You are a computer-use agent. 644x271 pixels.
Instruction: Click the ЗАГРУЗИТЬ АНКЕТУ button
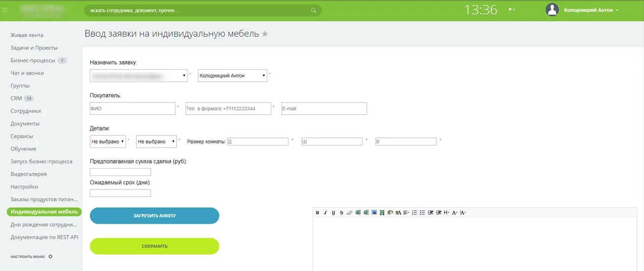click(154, 216)
